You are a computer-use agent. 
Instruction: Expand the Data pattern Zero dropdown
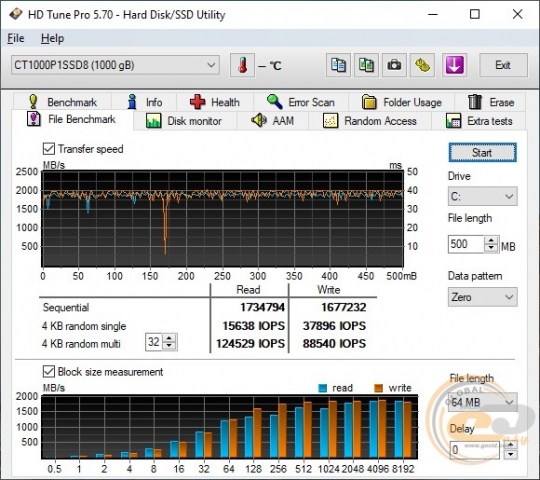[x=482, y=297]
